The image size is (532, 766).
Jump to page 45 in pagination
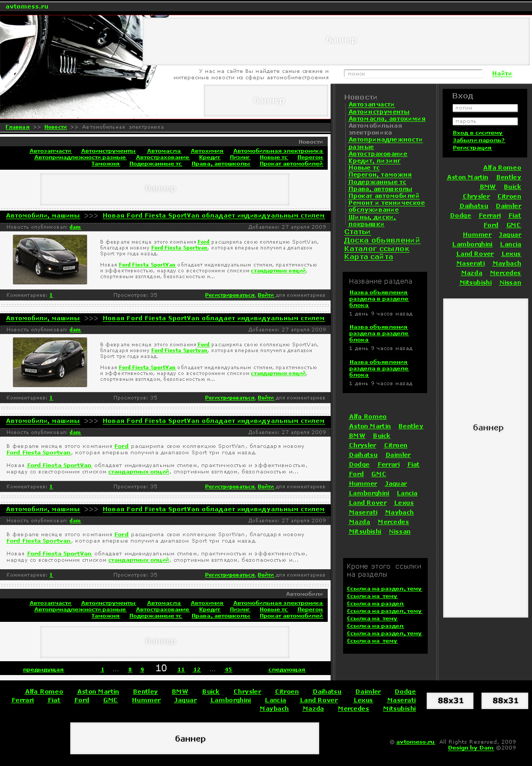point(228,670)
